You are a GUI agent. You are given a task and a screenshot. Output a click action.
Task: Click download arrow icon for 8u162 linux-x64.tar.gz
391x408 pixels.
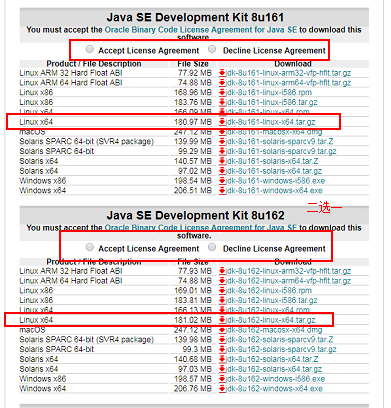pos(222,320)
